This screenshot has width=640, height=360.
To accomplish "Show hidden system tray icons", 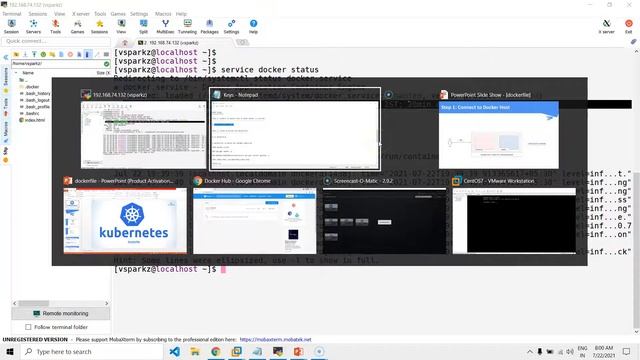I will coord(530,351).
